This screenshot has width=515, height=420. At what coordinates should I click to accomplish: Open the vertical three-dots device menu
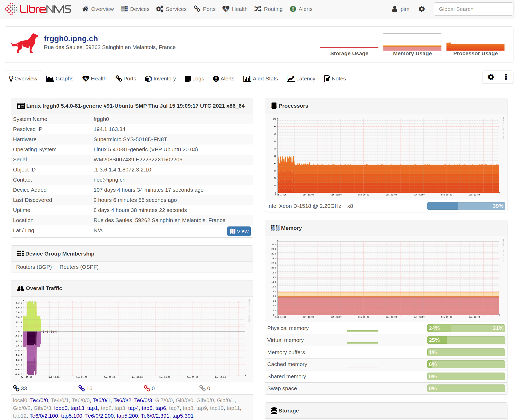pyautogui.click(x=506, y=77)
